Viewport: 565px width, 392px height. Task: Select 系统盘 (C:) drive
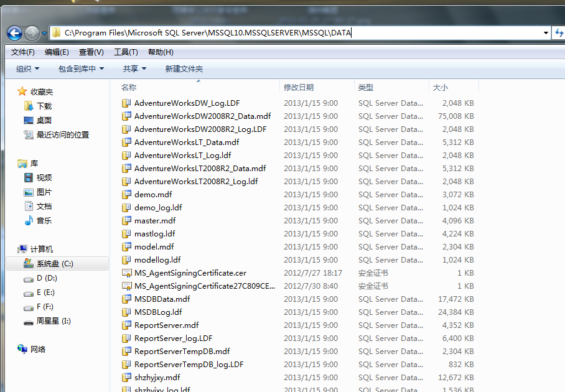(x=57, y=264)
